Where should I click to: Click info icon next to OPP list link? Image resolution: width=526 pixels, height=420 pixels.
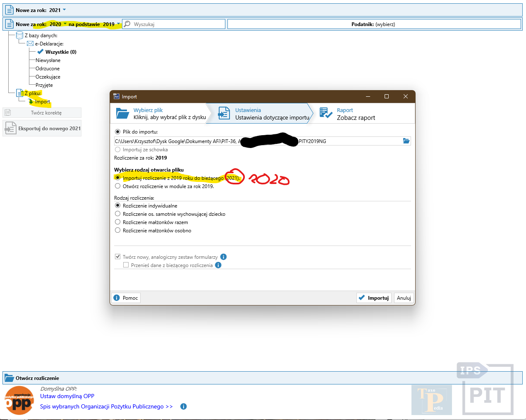pos(184,406)
